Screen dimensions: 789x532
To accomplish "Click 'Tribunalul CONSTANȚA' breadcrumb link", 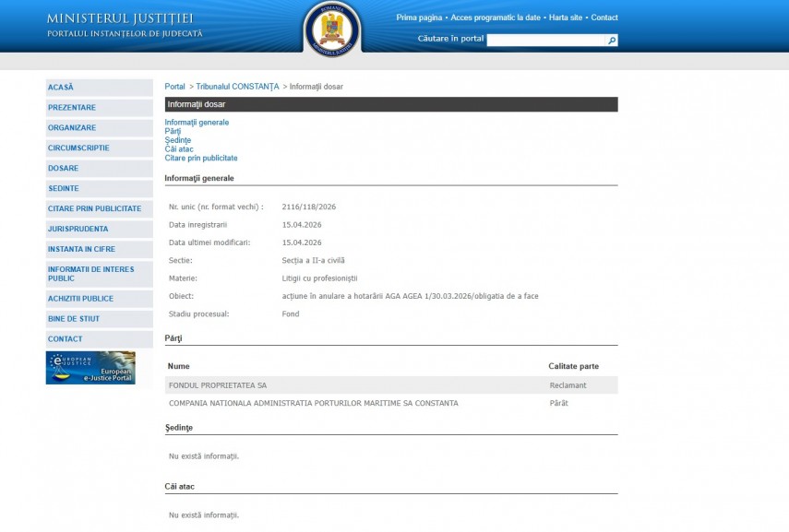I will [x=237, y=87].
